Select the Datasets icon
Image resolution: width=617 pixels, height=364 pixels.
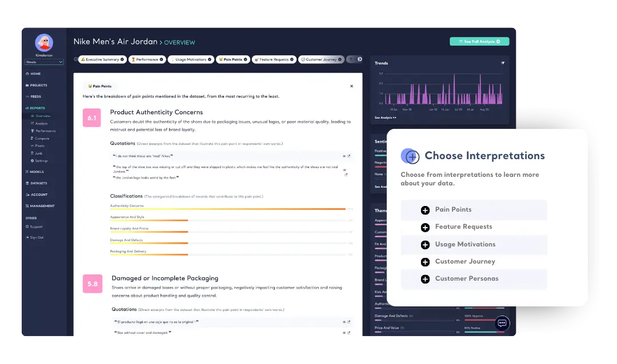(26, 183)
